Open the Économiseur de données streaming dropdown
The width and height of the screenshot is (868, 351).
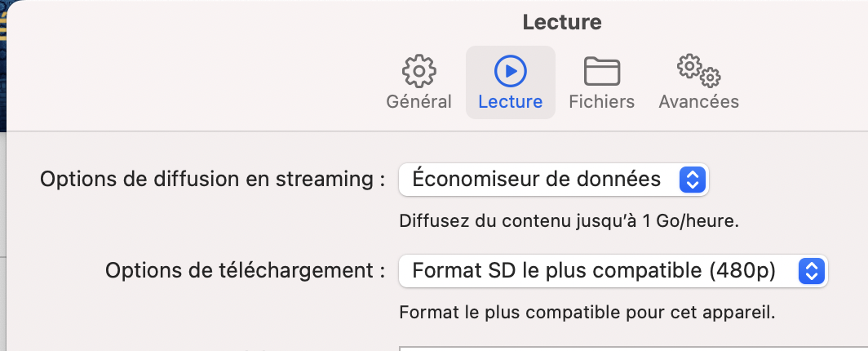click(x=537, y=180)
